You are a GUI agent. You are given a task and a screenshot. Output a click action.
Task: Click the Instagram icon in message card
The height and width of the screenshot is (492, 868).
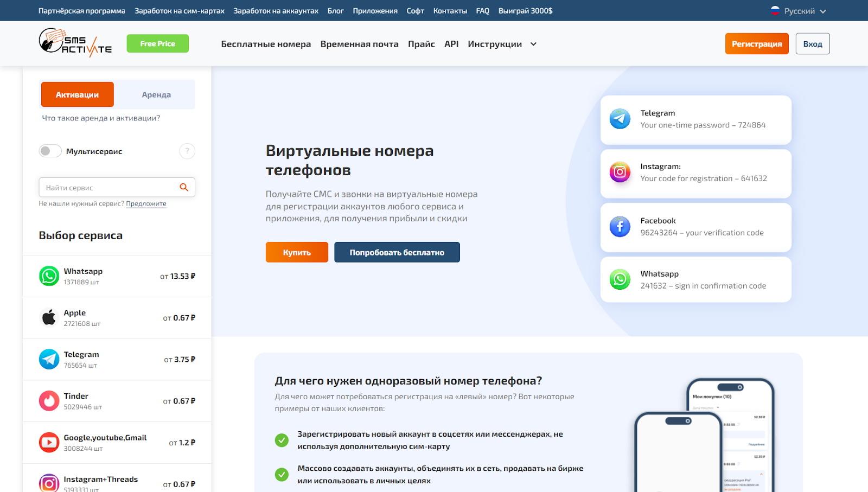point(620,172)
